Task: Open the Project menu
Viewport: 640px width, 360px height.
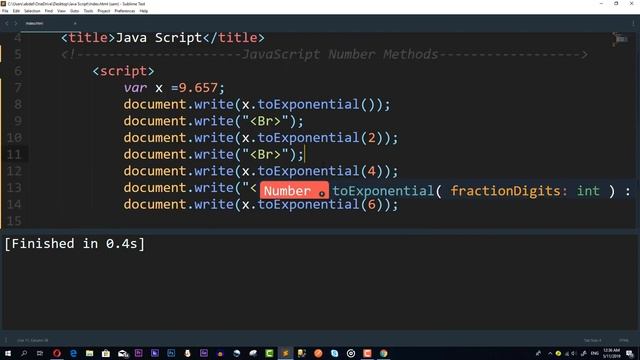Action: (x=104, y=11)
